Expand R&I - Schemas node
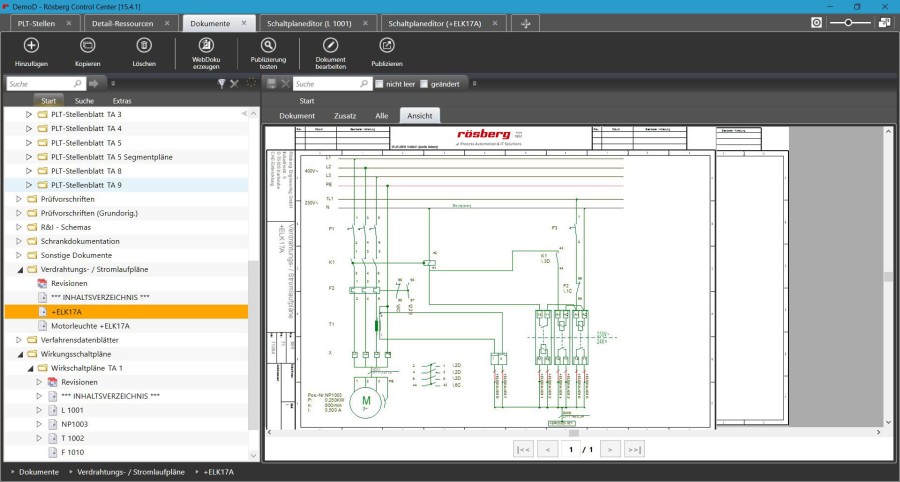Screen dimensions: 900x482 [x=18, y=227]
